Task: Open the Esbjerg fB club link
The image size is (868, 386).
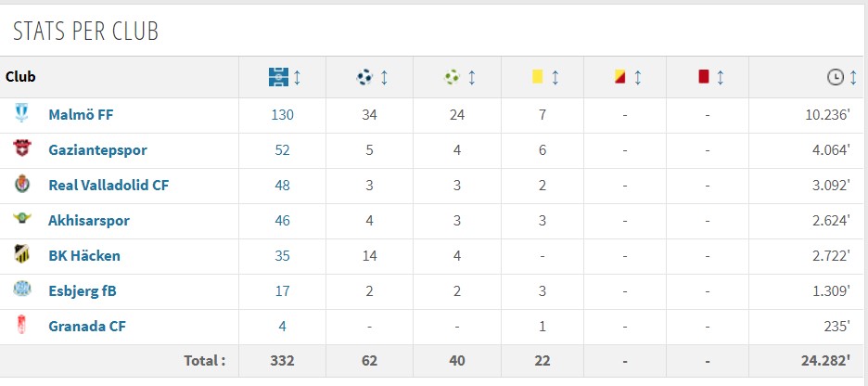Action: (83, 290)
